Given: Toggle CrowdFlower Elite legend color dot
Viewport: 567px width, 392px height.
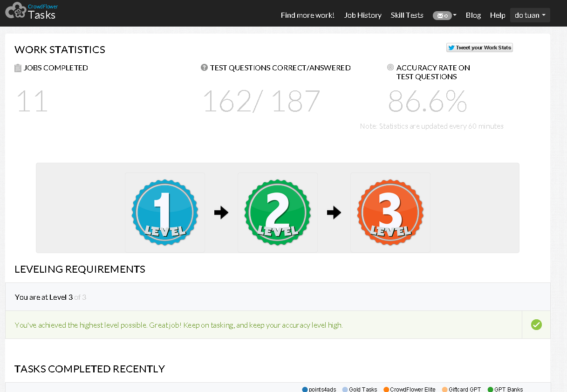Looking at the screenshot, I should 386,390.
